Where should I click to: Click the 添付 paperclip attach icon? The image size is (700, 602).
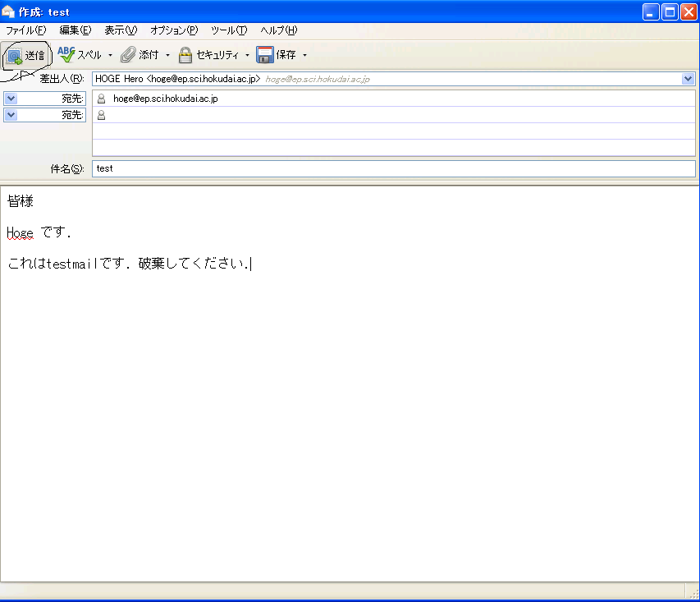[x=128, y=55]
